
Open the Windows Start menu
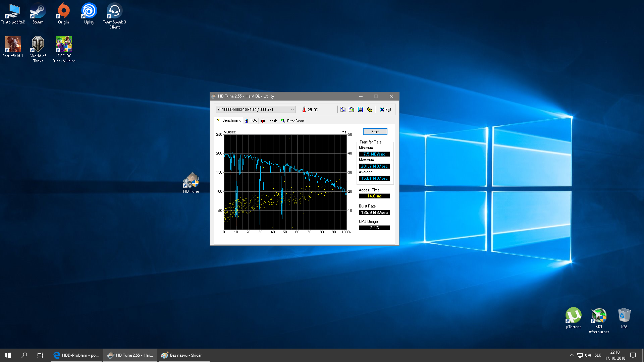tap(8, 355)
